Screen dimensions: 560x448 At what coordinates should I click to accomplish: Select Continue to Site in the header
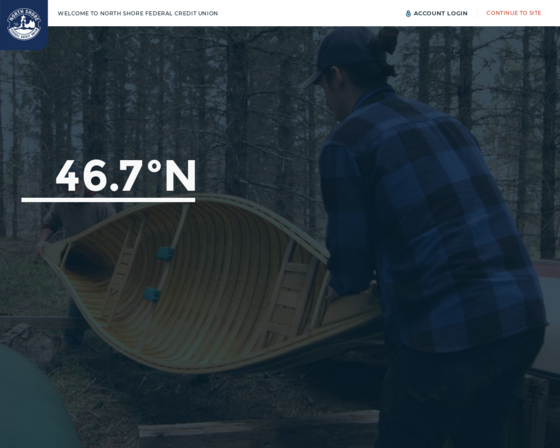click(514, 13)
